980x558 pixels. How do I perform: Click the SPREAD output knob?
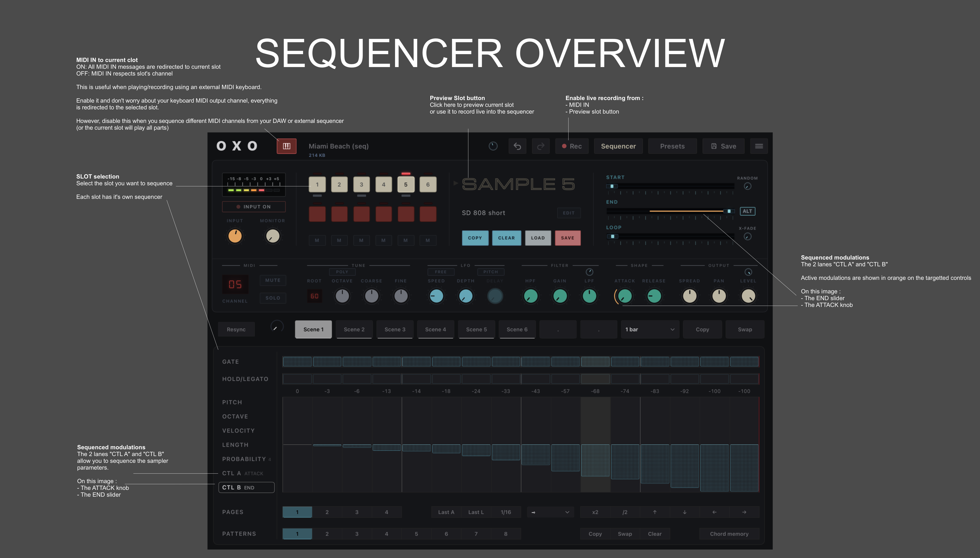coord(689,296)
